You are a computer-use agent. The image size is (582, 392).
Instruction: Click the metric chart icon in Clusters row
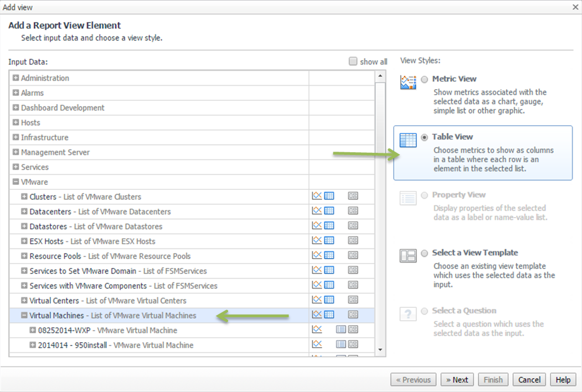[x=317, y=196]
